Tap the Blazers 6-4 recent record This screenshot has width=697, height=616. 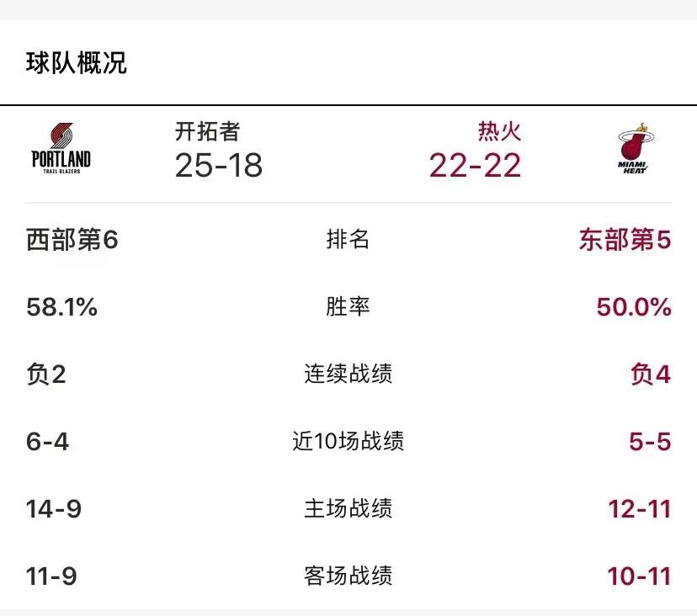point(48,442)
